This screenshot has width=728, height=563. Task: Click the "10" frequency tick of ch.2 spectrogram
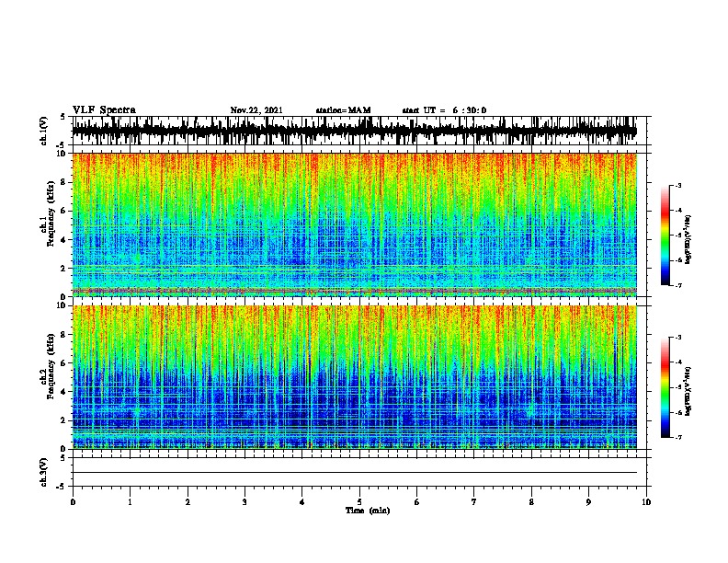point(61,305)
